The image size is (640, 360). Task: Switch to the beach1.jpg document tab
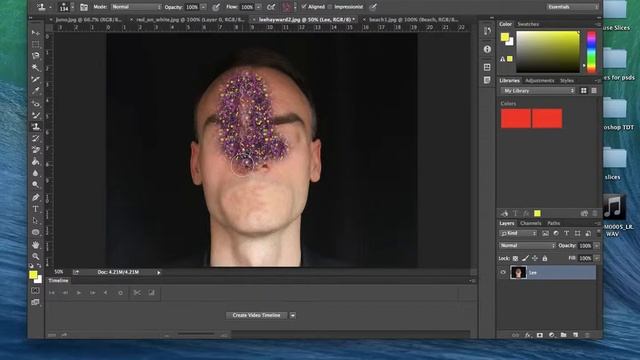pos(413,19)
